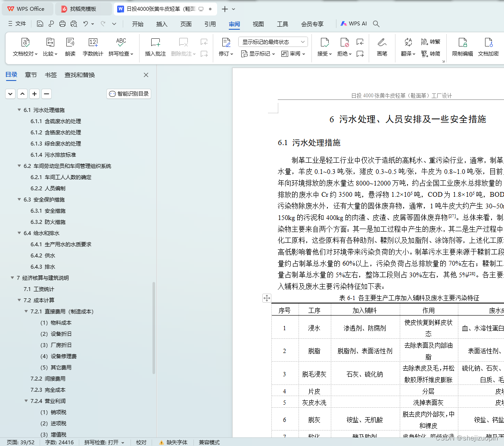Select the 画笔 pen tool
The height and width of the screenshot is (446, 504).
382,47
